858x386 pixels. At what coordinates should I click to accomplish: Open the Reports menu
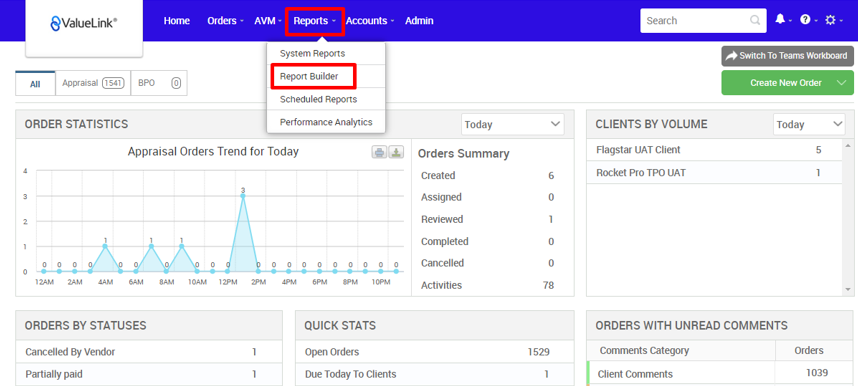point(315,21)
